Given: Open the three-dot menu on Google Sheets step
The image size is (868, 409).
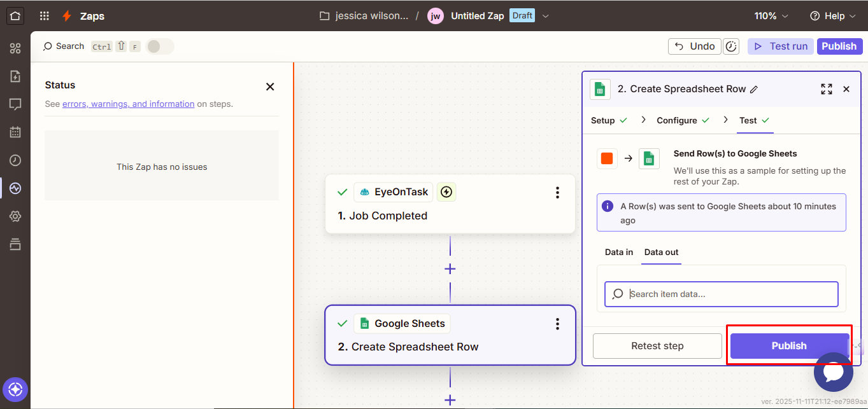Looking at the screenshot, I should click(557, 324).
